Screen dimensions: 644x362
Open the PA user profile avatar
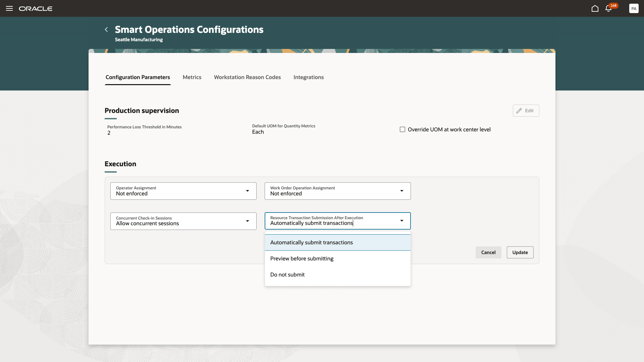[634, 8]
